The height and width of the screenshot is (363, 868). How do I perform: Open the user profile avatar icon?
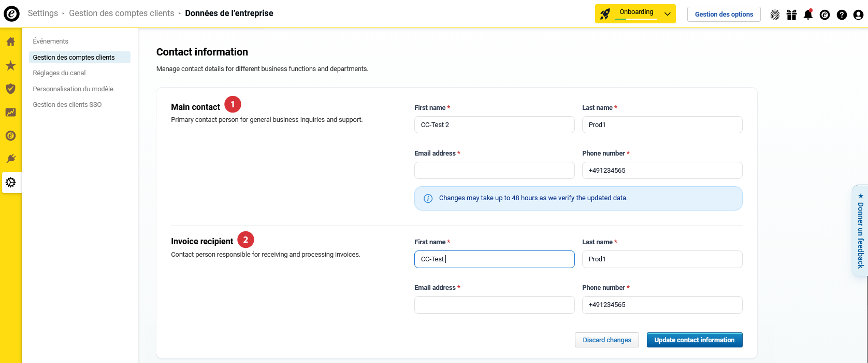858,15
